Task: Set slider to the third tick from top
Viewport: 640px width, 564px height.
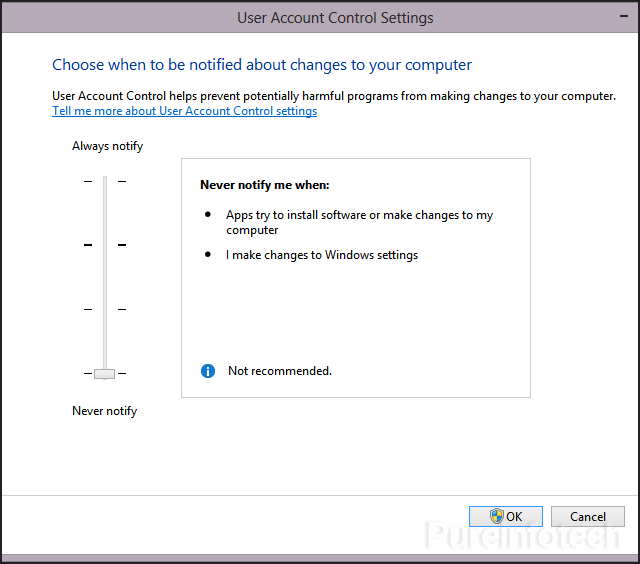Action: (x=105, y=309)
